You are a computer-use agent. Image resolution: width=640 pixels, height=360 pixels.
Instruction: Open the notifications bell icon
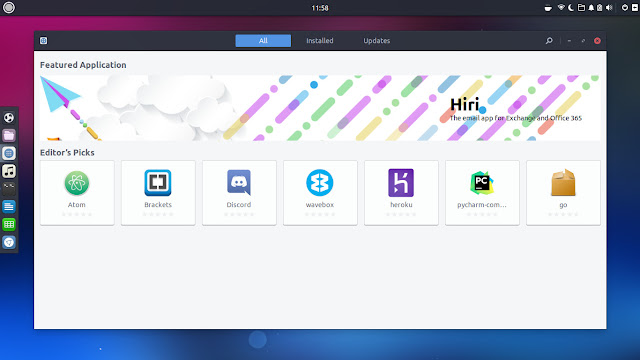coord(591,8)
